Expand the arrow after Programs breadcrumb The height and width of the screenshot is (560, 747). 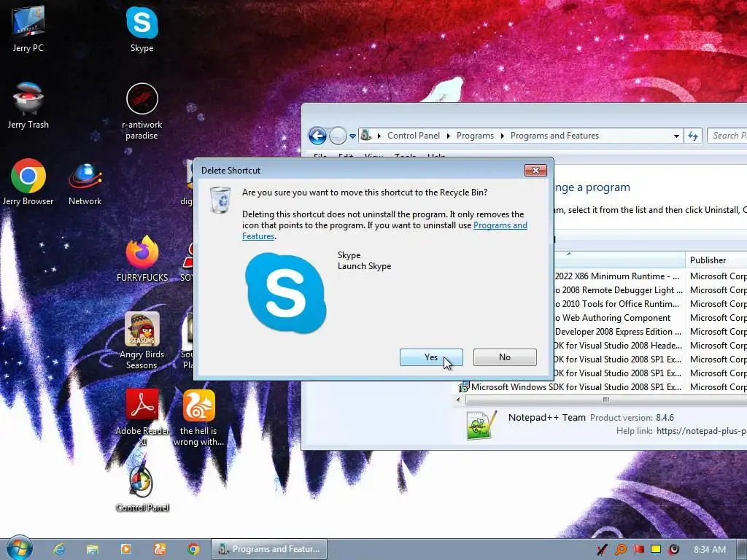(x=502, y=136)
